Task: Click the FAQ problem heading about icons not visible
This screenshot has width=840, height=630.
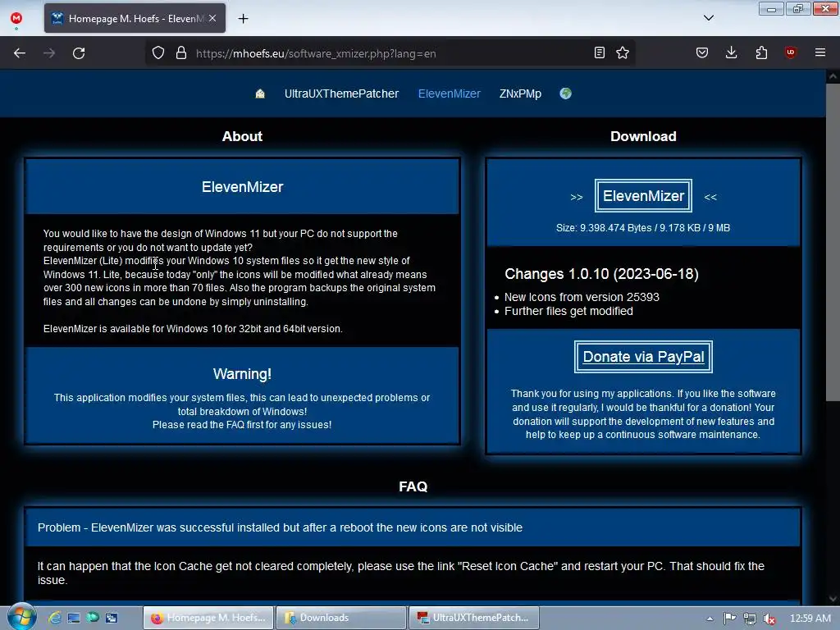Action: coord(280,527)
